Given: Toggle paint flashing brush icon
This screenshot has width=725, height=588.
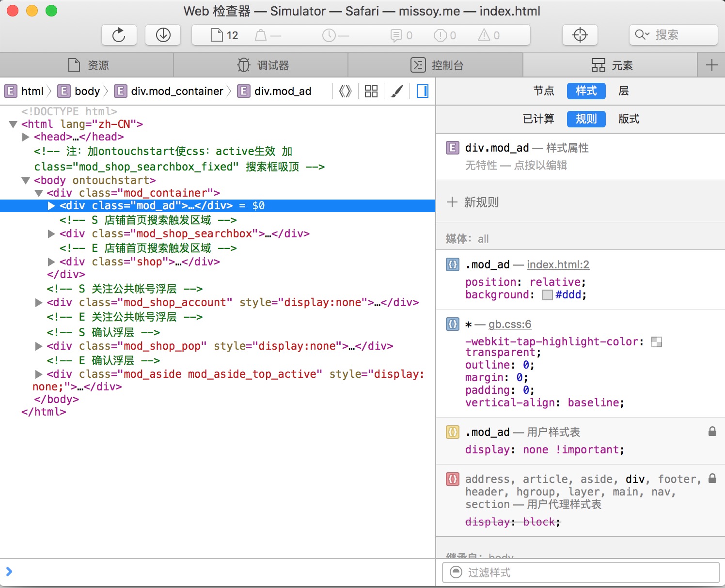Looking at the screenshot, I should pyautogui.click(x=397, y=91).
